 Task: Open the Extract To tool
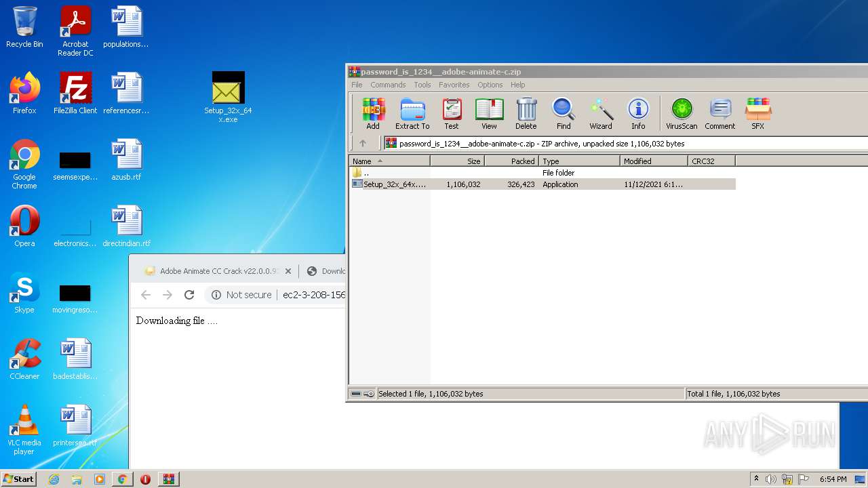pos(412,113)
